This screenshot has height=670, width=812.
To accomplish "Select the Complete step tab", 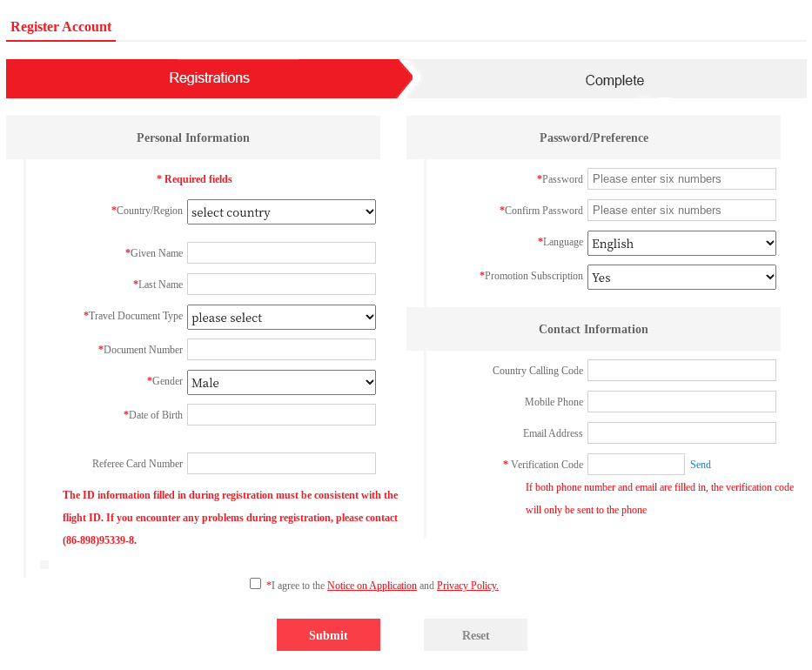I will point(614,80).
